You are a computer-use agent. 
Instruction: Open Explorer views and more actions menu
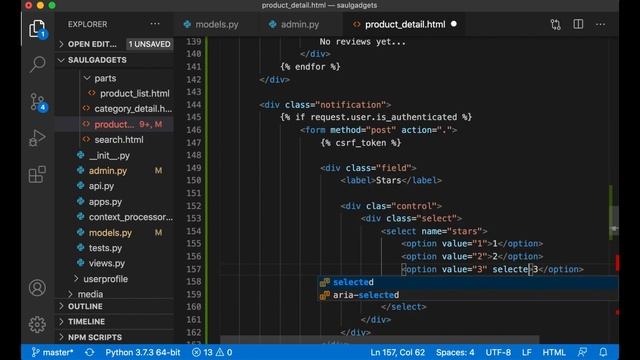[155, 24]
